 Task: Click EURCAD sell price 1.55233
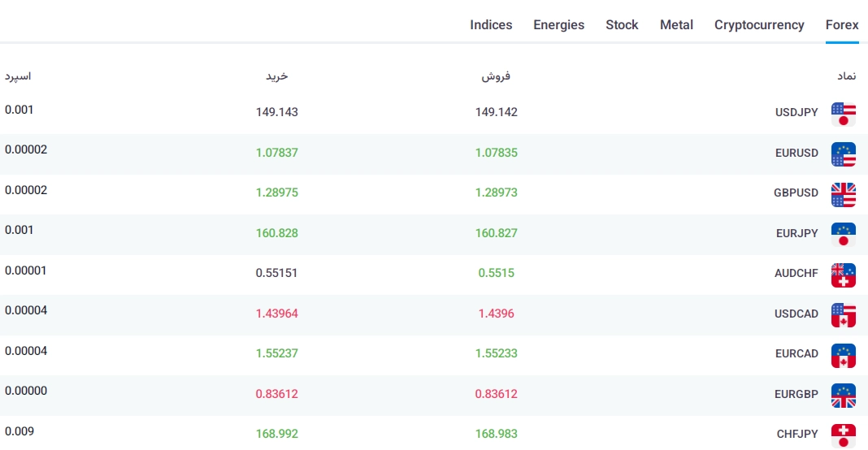tap(496, 353)
